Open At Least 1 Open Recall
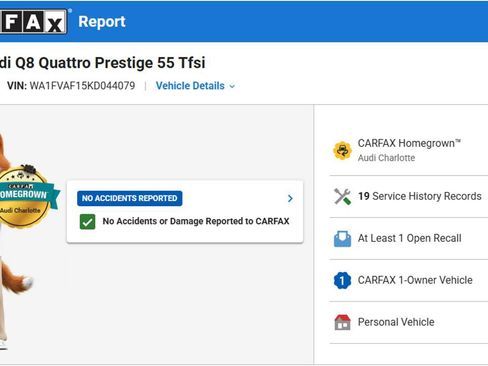 pos(409,239)
